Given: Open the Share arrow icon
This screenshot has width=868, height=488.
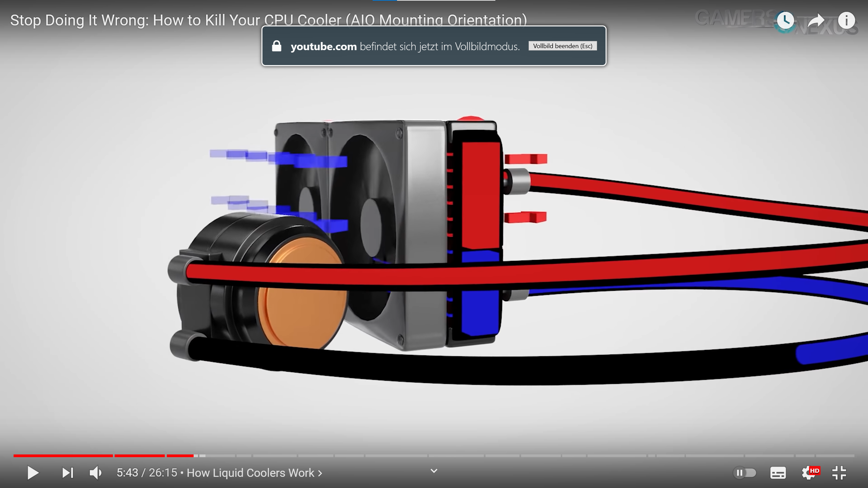Looking at the screenshot, I should pos(816,21).
